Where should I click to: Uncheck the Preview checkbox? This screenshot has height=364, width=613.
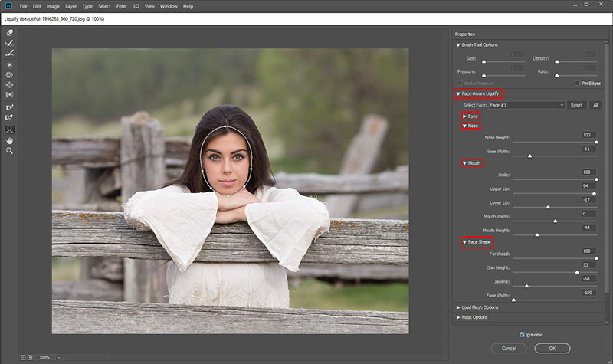click(x=522, y=335)
